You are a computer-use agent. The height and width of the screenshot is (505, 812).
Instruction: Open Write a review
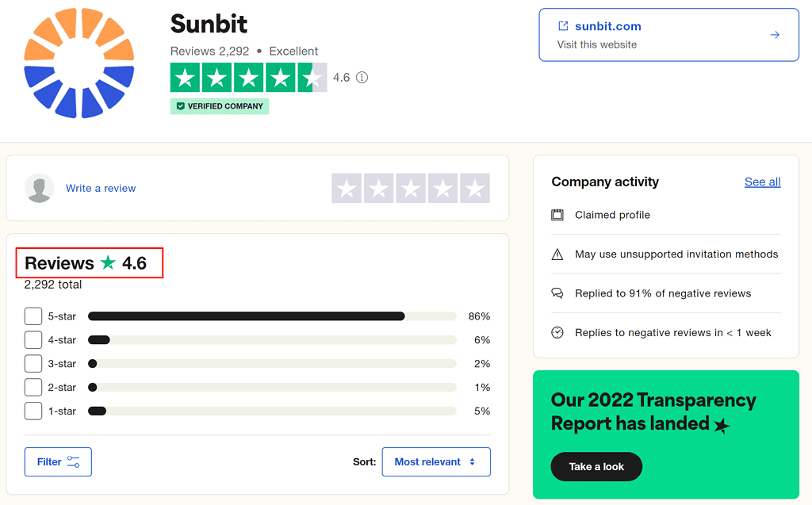pyautogui.click(x=100, y=188)
